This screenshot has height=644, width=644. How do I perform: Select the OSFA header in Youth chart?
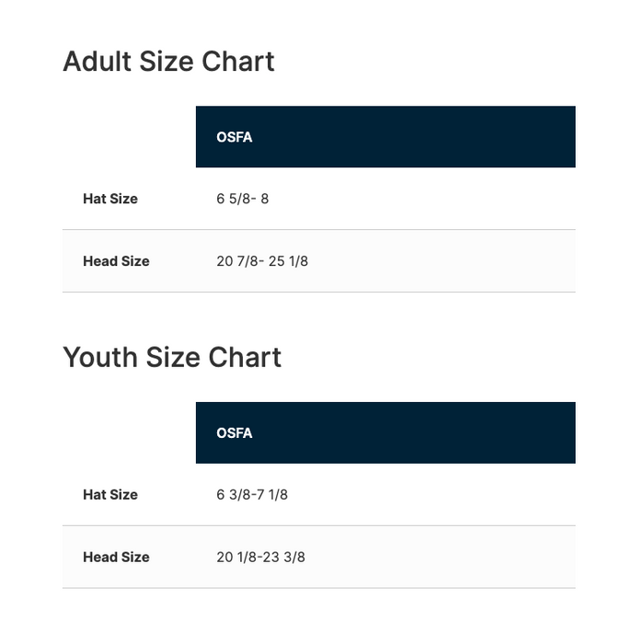(x=235, y=433)
